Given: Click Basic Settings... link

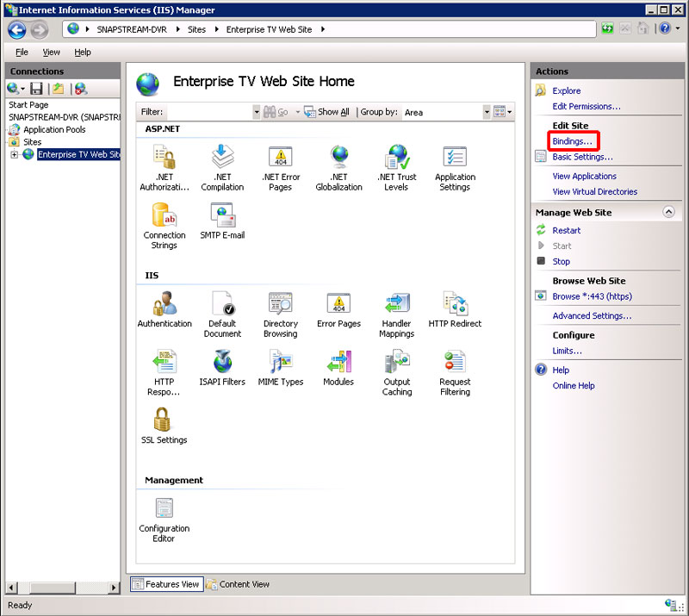Looking at the screenshot, I should [582, 157].
